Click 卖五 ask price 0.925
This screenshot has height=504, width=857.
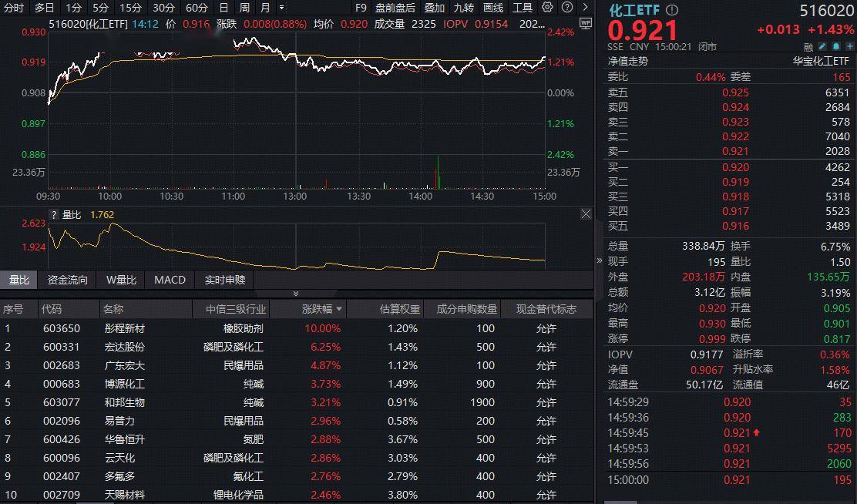735,92
